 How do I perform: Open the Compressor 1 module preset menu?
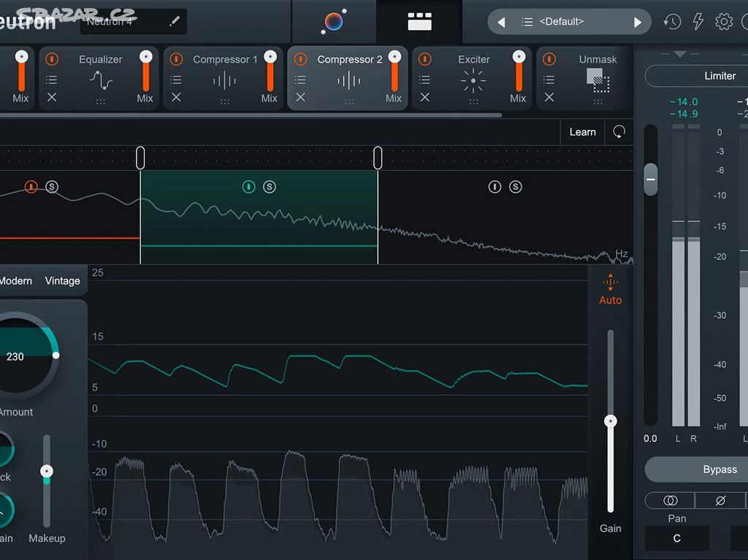click(176, 80)
